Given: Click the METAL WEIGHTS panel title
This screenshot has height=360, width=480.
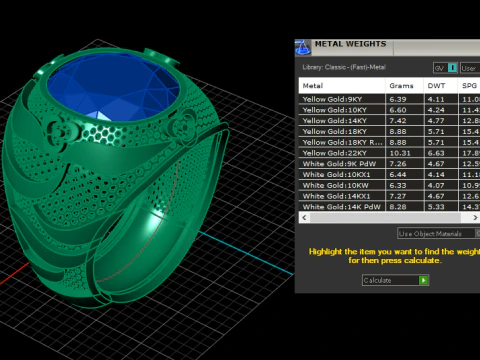Looking at the screenshot, I should point(350,44).
